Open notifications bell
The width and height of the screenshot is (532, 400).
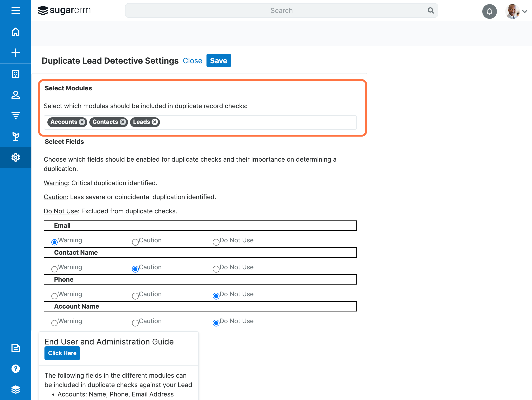(x=489, y=11)
